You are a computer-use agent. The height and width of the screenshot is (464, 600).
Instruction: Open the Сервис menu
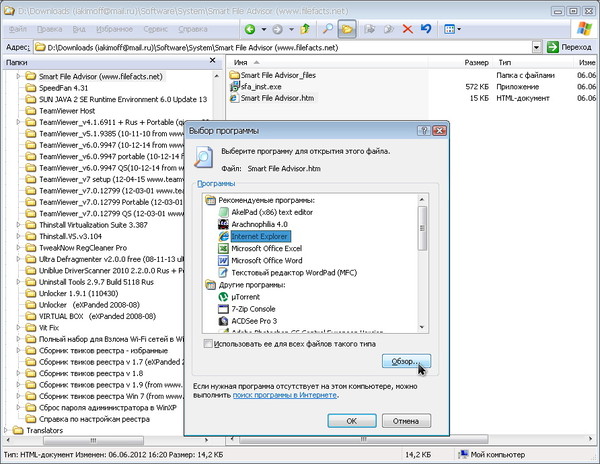click(x=155, y=29)
